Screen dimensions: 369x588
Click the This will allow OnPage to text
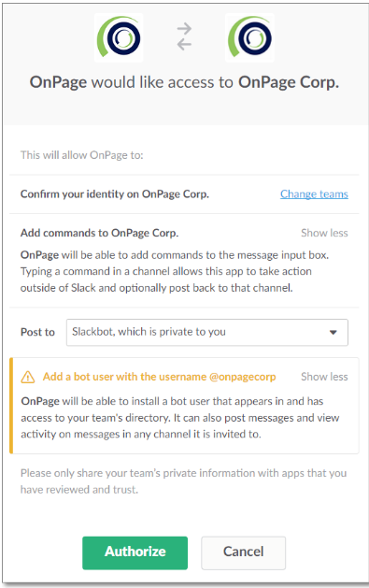tap(81, 155)
